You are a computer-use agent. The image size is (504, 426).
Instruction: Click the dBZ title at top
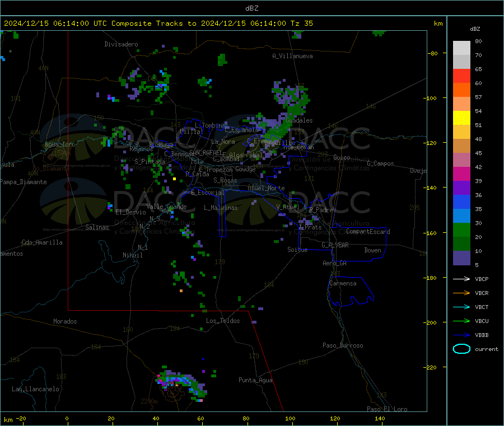coord(251,8)
